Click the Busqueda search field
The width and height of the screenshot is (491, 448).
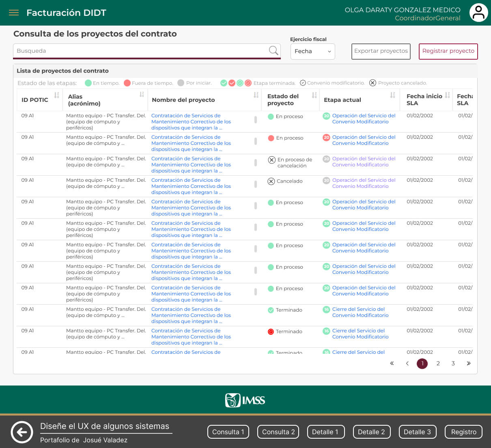[140, 51]
